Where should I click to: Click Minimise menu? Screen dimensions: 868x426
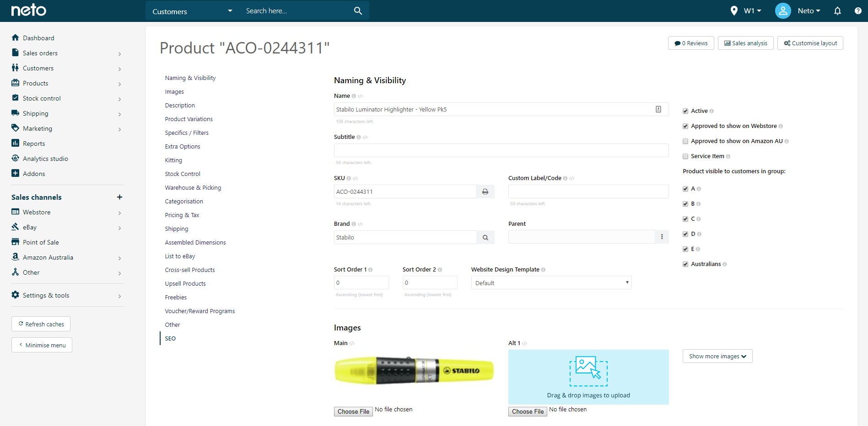[42, 345]
